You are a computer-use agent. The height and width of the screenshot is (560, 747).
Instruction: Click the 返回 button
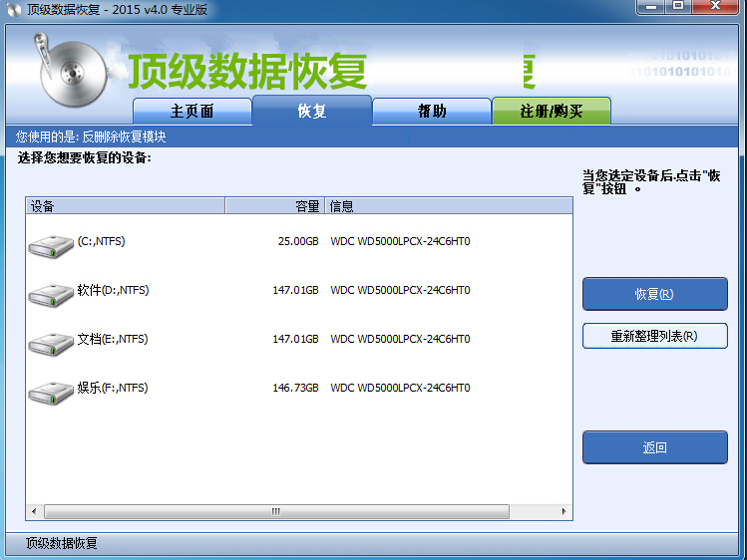click(654, 447)
